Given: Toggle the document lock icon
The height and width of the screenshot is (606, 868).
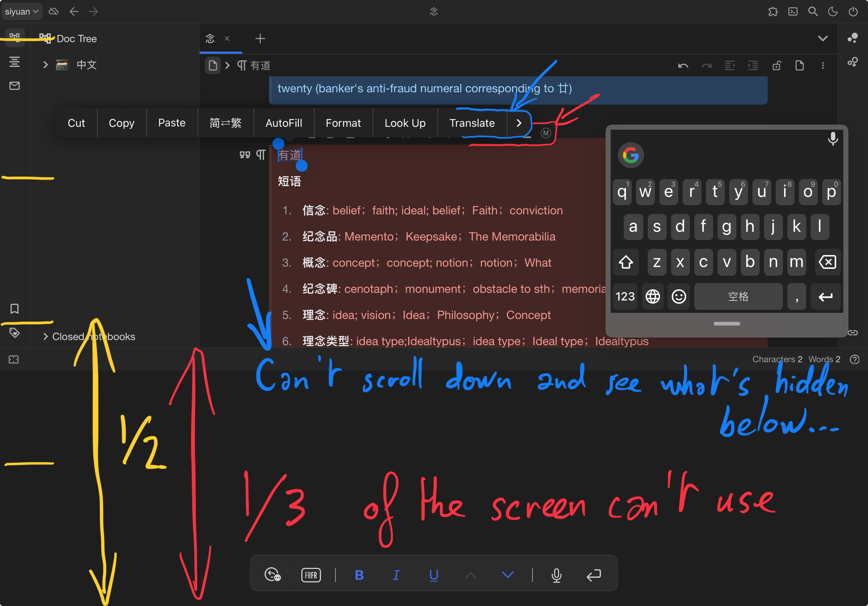Looking at the screenshot, I should (776, 66).
